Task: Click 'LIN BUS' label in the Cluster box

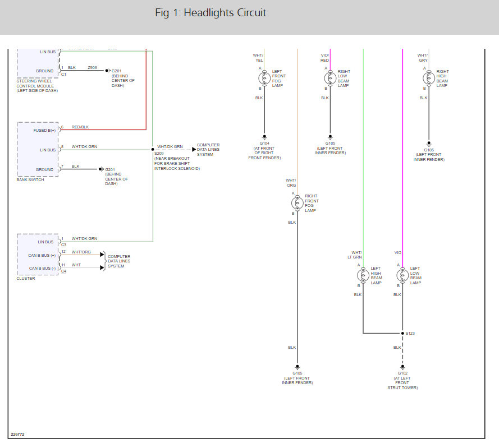Action: 45,242
